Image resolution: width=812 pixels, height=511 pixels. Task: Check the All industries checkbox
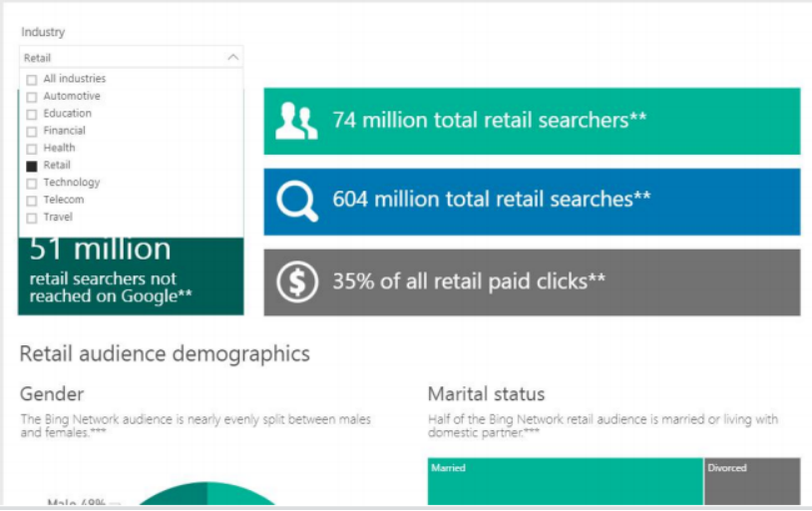32,80
